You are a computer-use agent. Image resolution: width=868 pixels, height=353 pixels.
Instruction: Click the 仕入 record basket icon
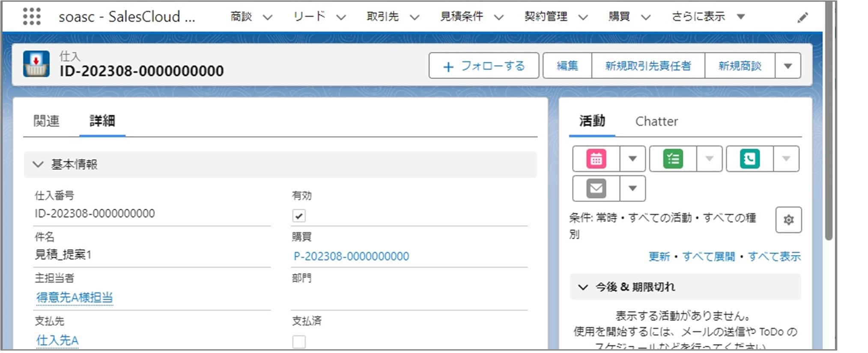[x=36, y=64]
